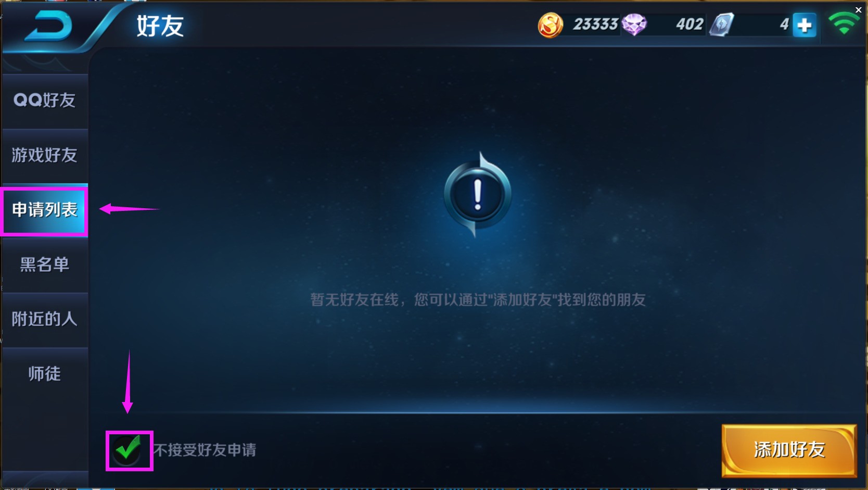
Task: Click the 不接受好友申请 label text
Action: pyautogui.click(x=205, y=450)
